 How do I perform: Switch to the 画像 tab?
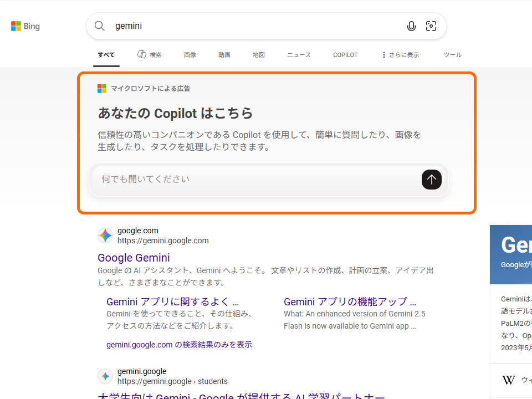click(190, 54)
